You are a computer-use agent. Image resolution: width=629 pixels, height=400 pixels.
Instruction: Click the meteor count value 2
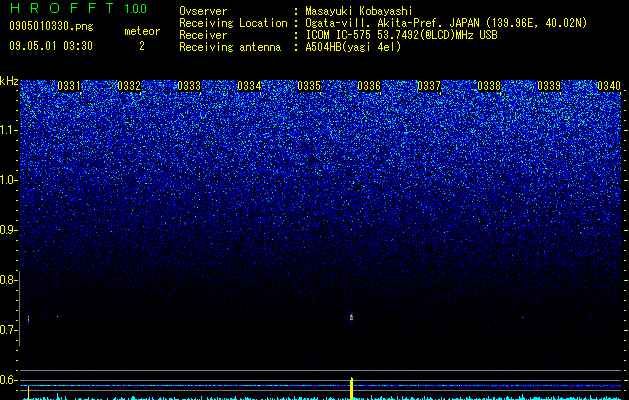pos(142,46)
